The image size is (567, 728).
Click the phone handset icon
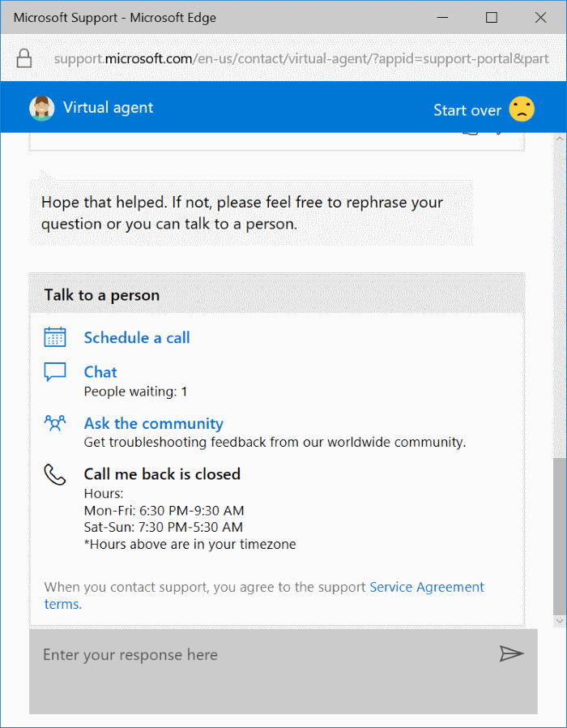[x=55, y=474]
